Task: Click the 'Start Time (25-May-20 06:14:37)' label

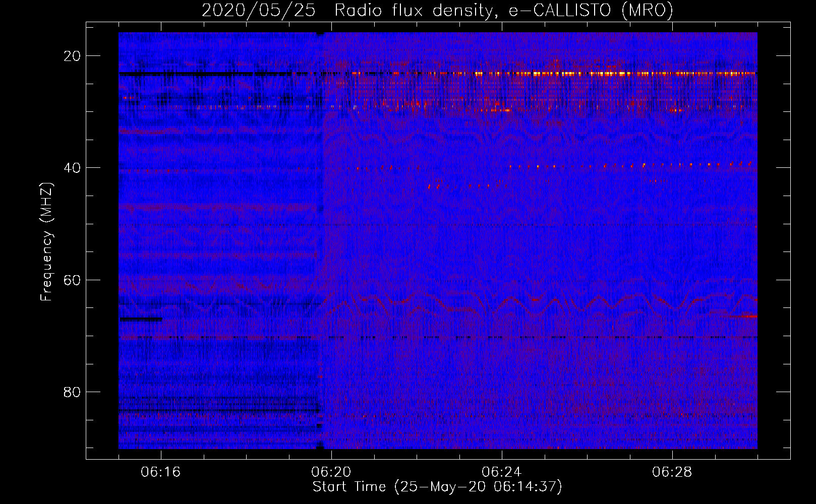Action: coord(437,487)
